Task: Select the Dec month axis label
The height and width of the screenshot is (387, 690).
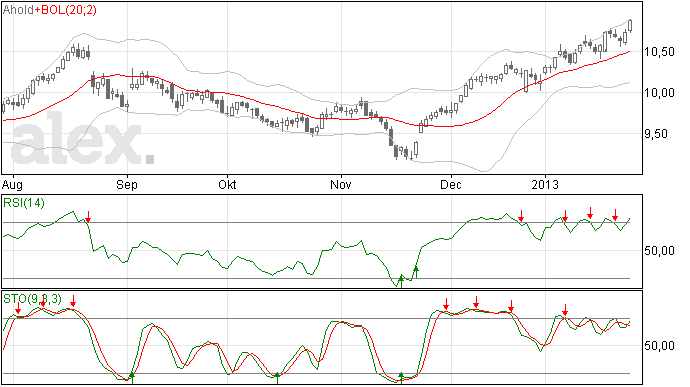Action: point(451,184)
